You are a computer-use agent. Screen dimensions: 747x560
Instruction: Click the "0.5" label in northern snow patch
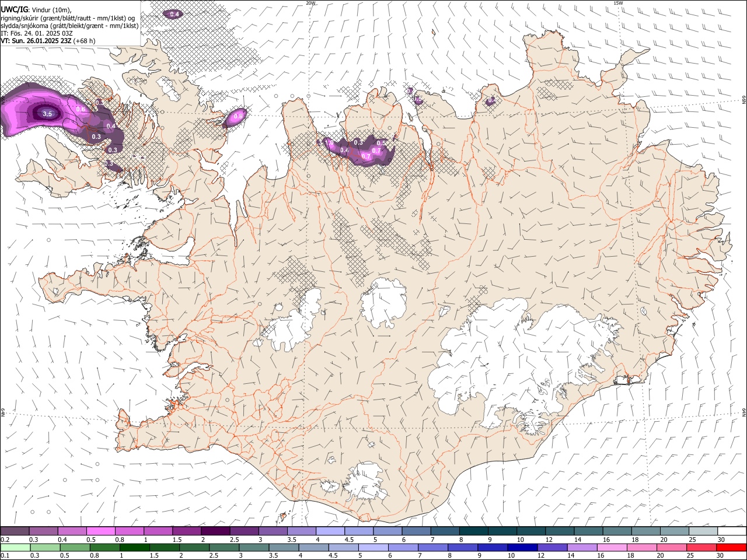(381, 143)
